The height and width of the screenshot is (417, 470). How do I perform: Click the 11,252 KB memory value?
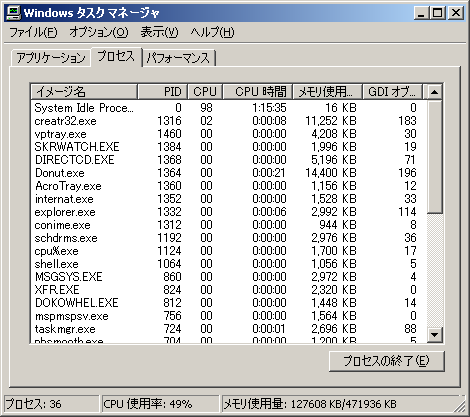[x=331, y=121]
